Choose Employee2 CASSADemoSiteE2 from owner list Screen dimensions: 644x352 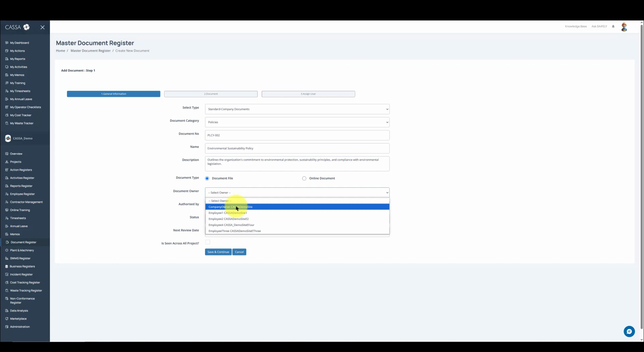point(228,219)
